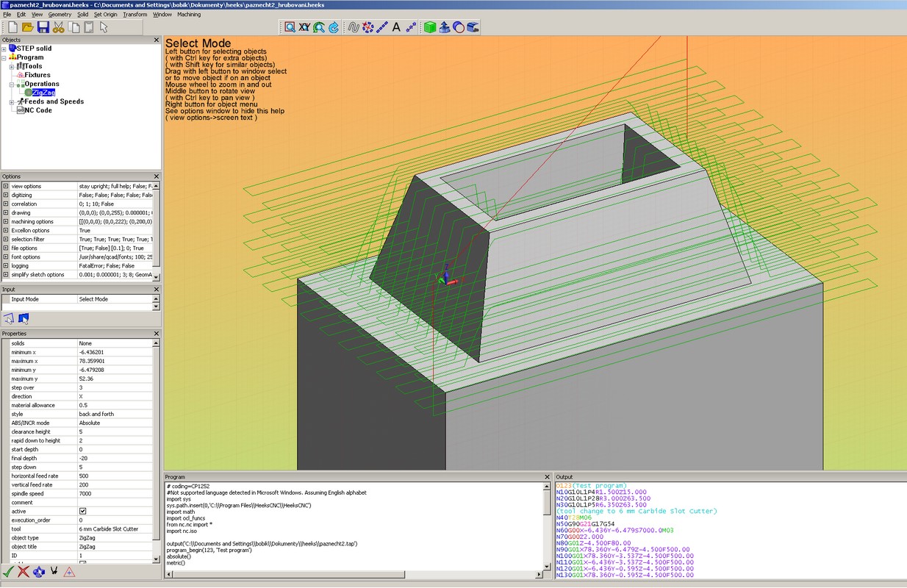
Task: Expand the 'view options' row
Action: (6, 187)
